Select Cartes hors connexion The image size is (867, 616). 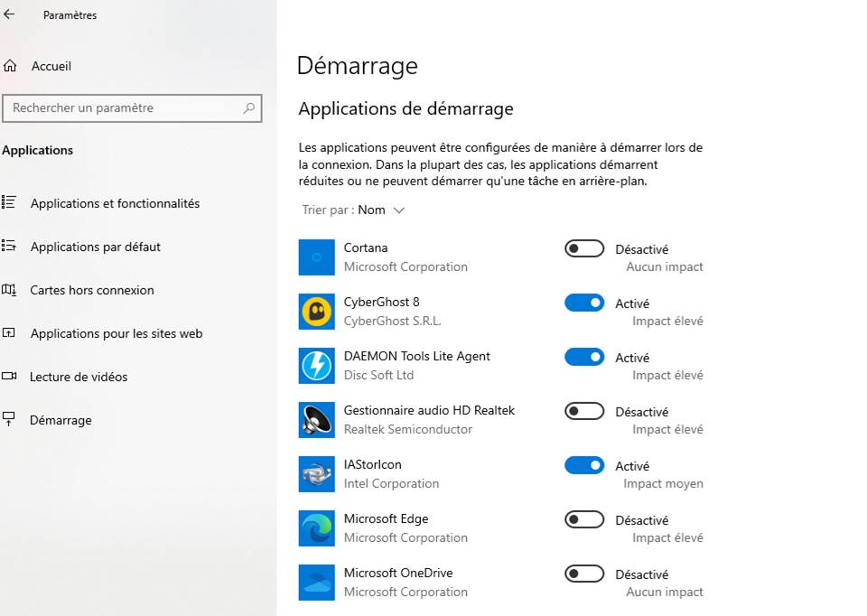tap(91, 290)
